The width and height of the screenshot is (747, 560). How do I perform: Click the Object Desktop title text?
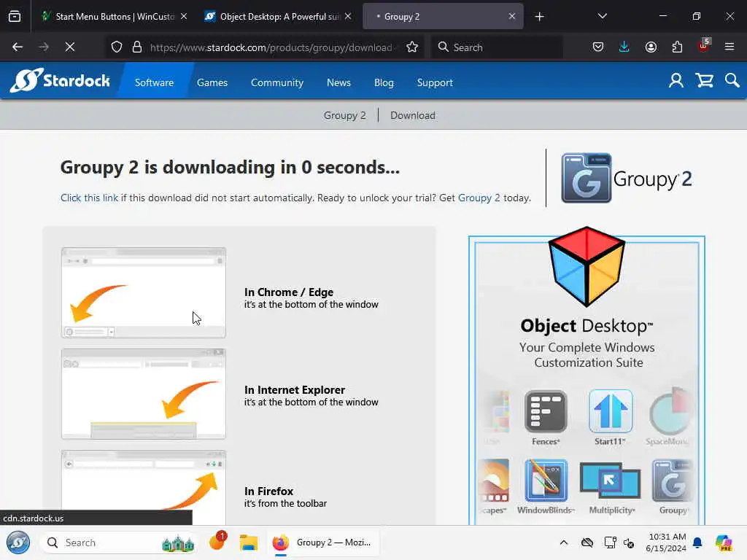pos(587,326)
